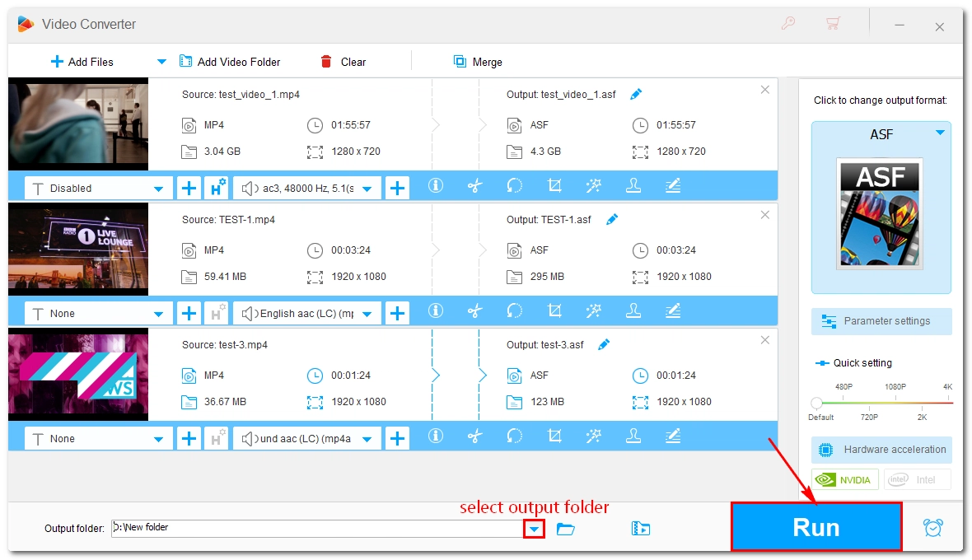
Task: Open the register key icon
Action: click(x=787, y=24)
